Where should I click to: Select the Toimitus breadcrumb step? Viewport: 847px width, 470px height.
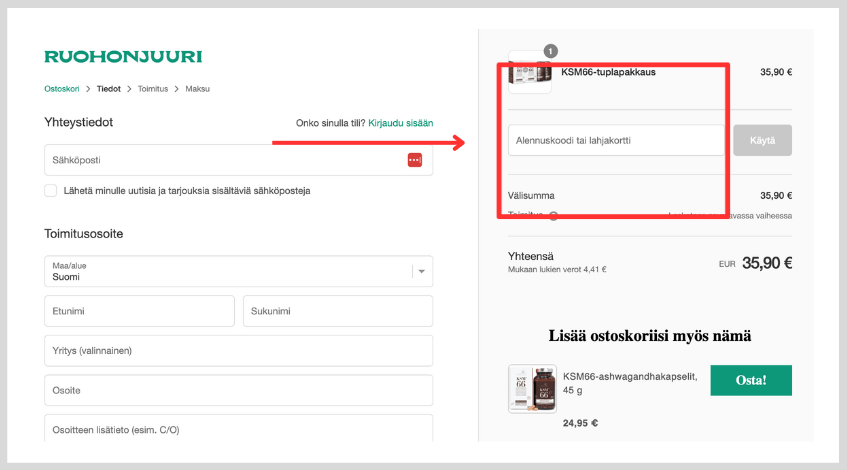[153, 89]
